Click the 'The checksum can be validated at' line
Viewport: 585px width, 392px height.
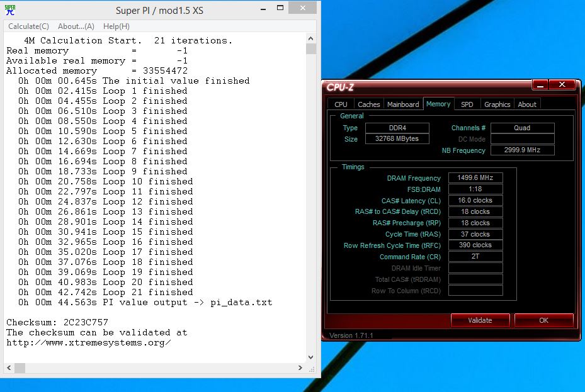pyautogui.click(x=96, y=332)
